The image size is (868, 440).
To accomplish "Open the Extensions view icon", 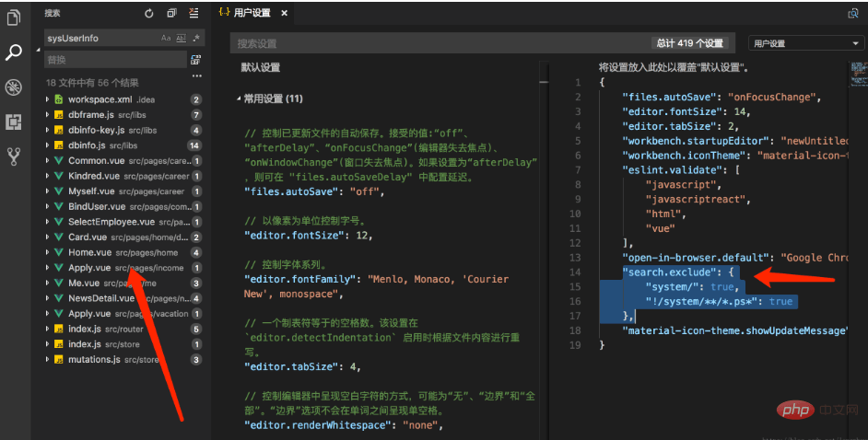I will pyautogui.click(x=13, y=122).
